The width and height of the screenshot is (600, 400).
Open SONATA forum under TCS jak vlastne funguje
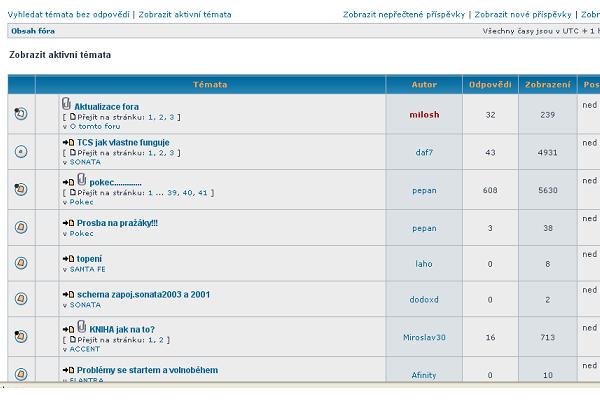85,162
